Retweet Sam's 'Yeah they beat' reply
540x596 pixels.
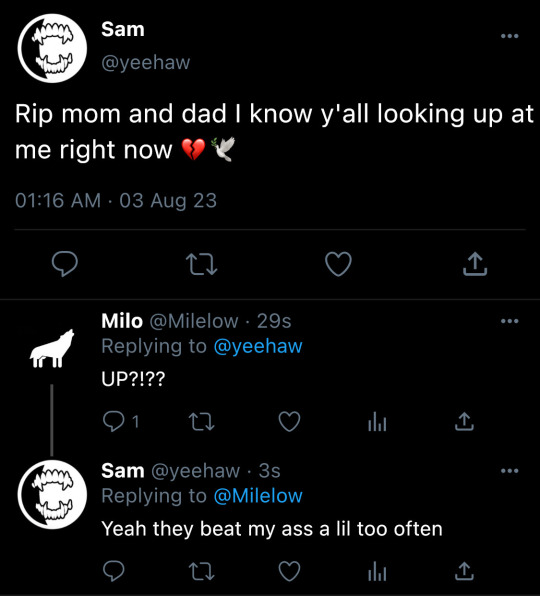coord(202,571)
